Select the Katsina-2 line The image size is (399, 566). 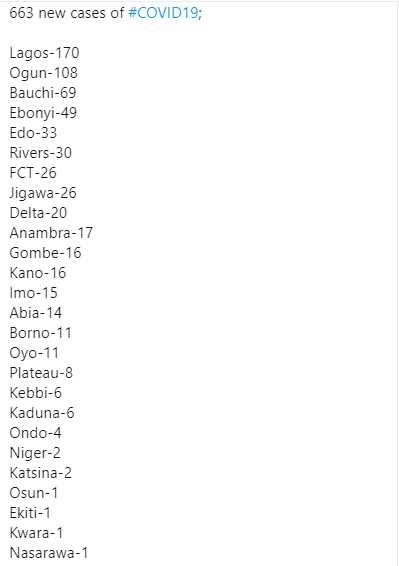pyautogui.click(x=41, y=473)
